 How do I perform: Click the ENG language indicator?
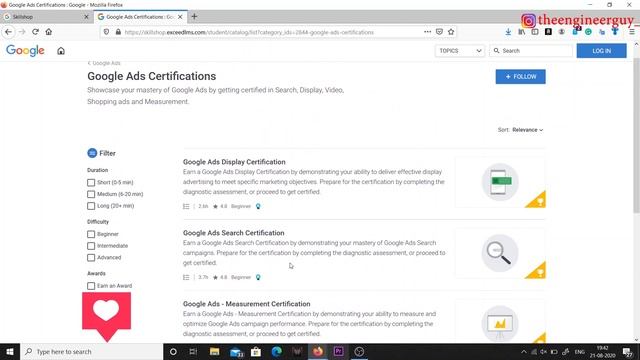[x=580, y=352]
